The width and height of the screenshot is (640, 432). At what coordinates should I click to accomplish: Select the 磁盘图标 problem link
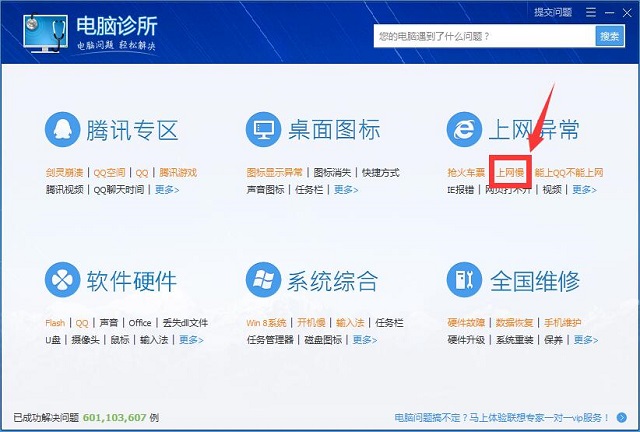point(323,340)
